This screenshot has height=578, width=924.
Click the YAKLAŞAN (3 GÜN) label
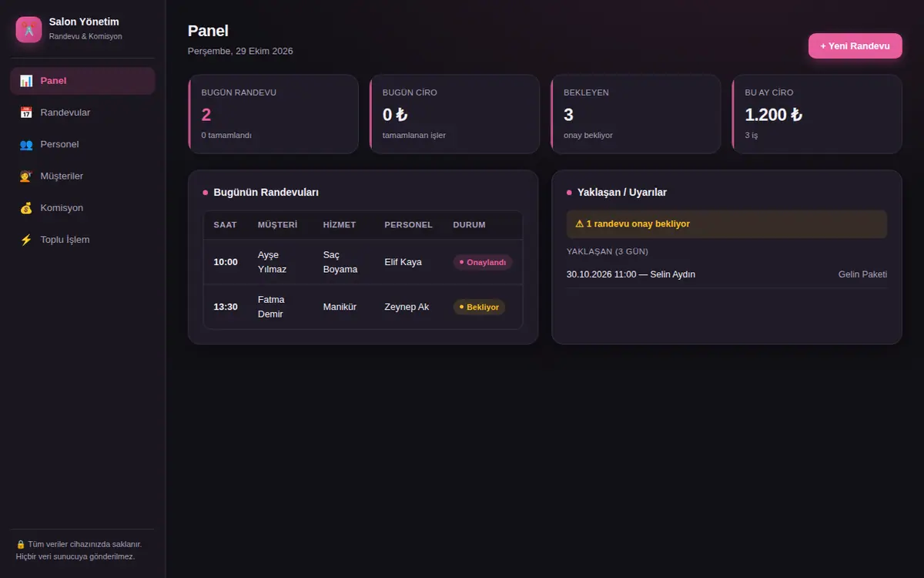point(608,251)
